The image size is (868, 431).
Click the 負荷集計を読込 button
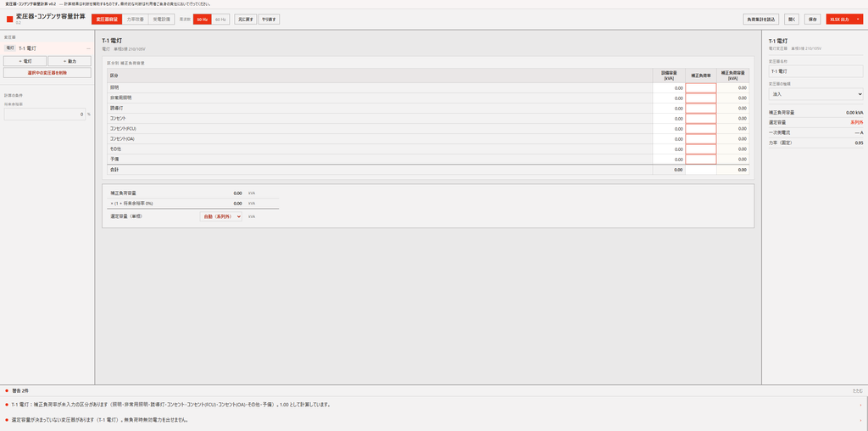pos(761,20)
